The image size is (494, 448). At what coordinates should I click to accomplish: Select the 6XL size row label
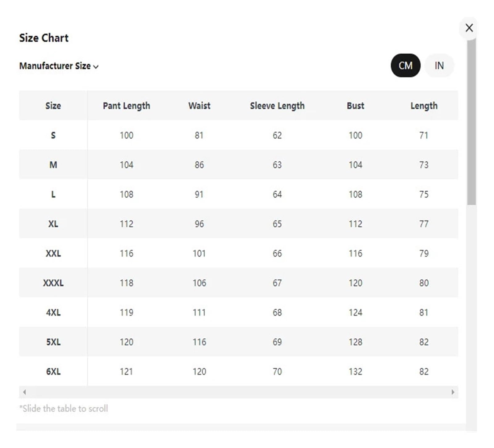[x=53, y=371]
